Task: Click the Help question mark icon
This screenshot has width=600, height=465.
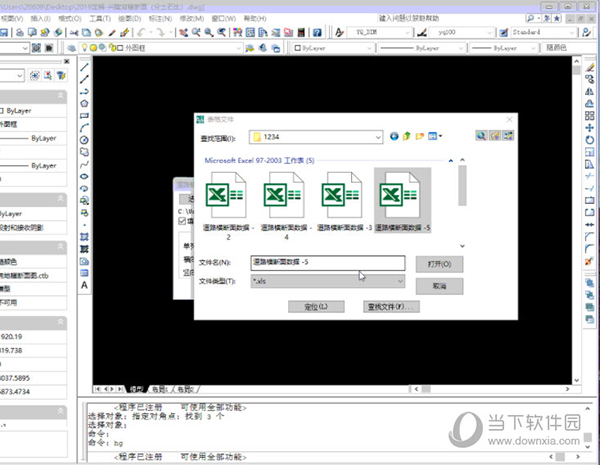Action: (x=317, y=33)
